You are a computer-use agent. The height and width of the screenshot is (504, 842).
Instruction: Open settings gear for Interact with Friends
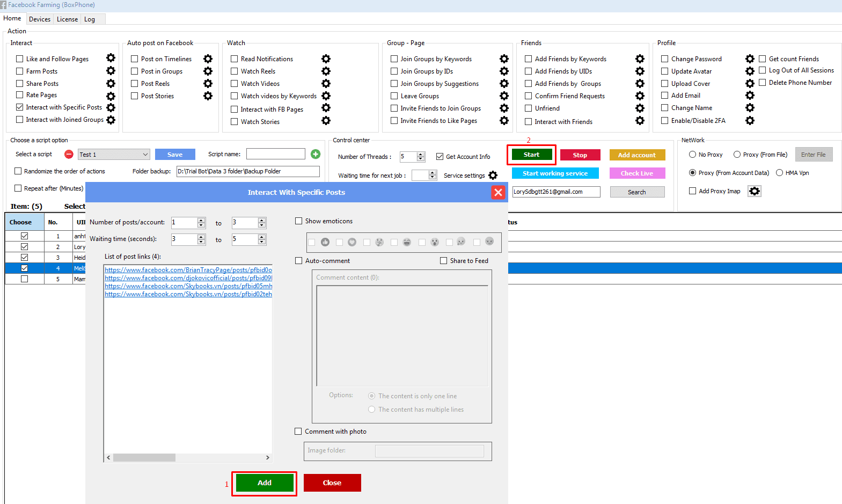pyautogui.click(x=640, y=121)
